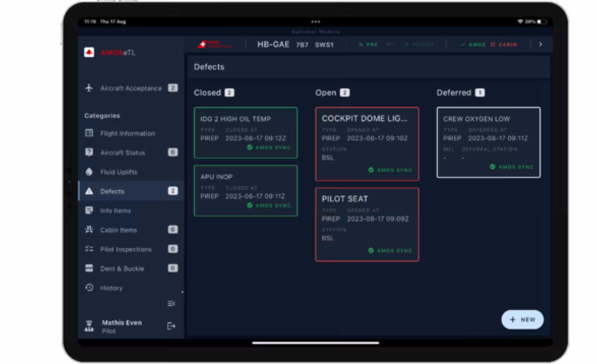Go to Info Items category
597x364 pixels.
coord(115,211)
